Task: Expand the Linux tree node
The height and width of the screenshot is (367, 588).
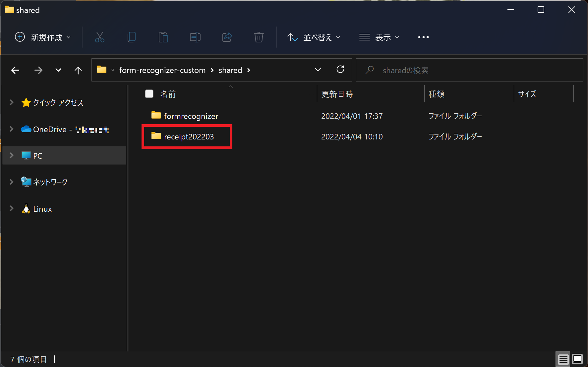Action: click(12, 208)
